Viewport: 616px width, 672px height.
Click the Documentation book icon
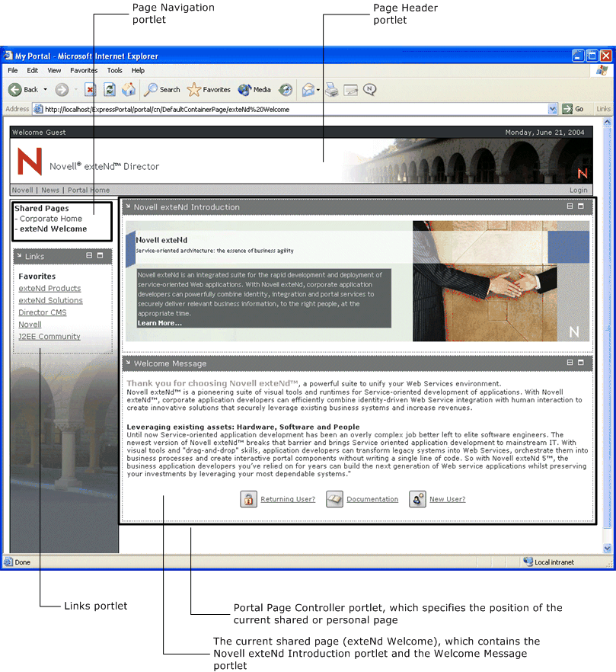point(334,499)
